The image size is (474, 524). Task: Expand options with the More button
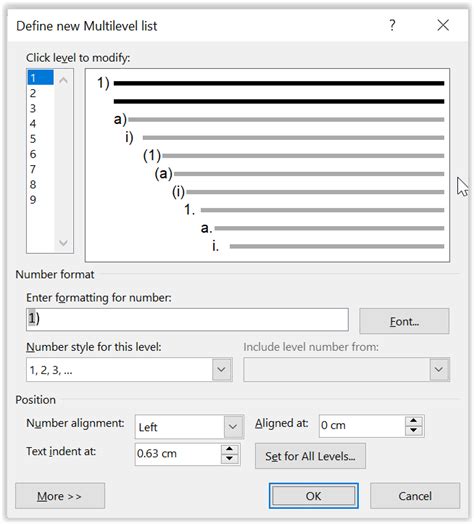60,496
